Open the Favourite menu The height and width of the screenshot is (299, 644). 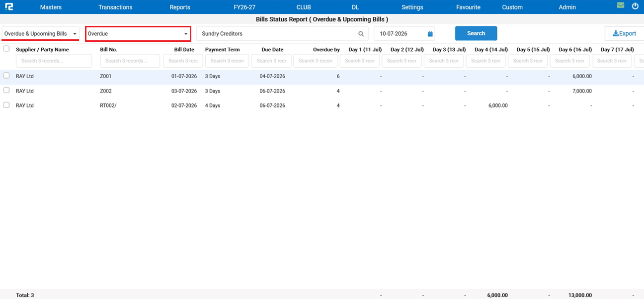coord(468,7)
